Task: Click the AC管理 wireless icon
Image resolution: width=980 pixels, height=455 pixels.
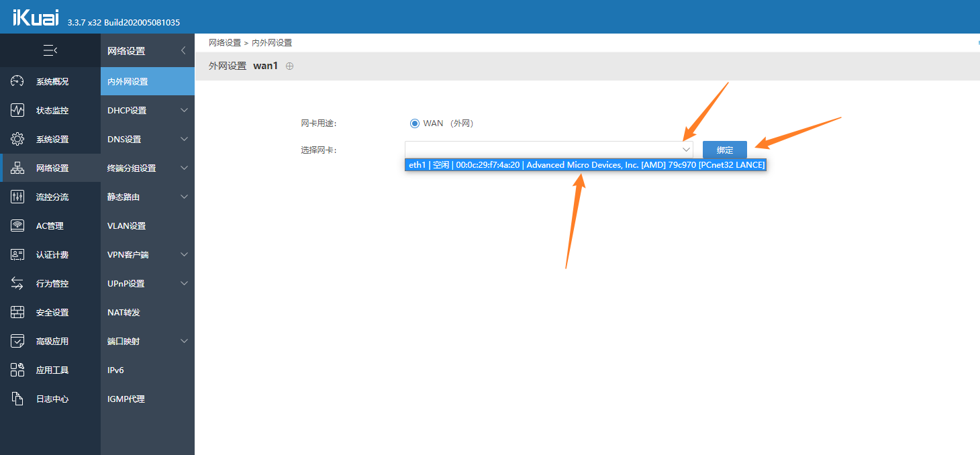Action: tap(17, 225)
